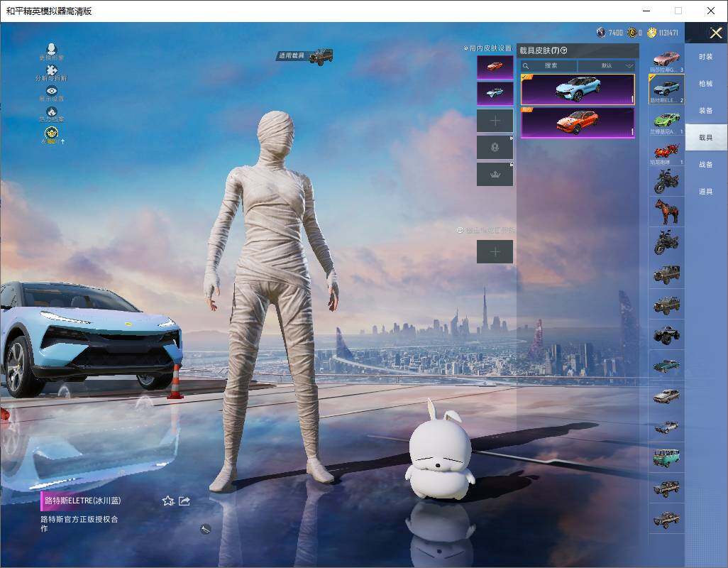
Task: Click the silver coin currency icon
Action: (x=601, y=32)
